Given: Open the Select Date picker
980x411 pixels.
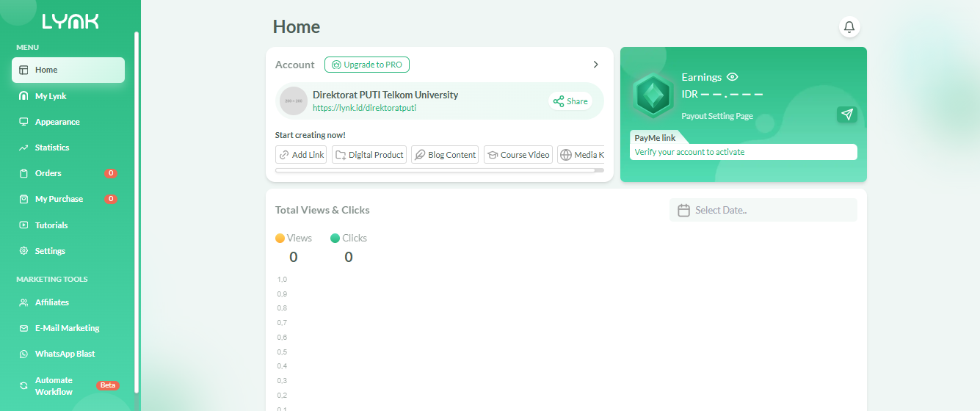Looking at the screenshot, I should coord(763,210).
